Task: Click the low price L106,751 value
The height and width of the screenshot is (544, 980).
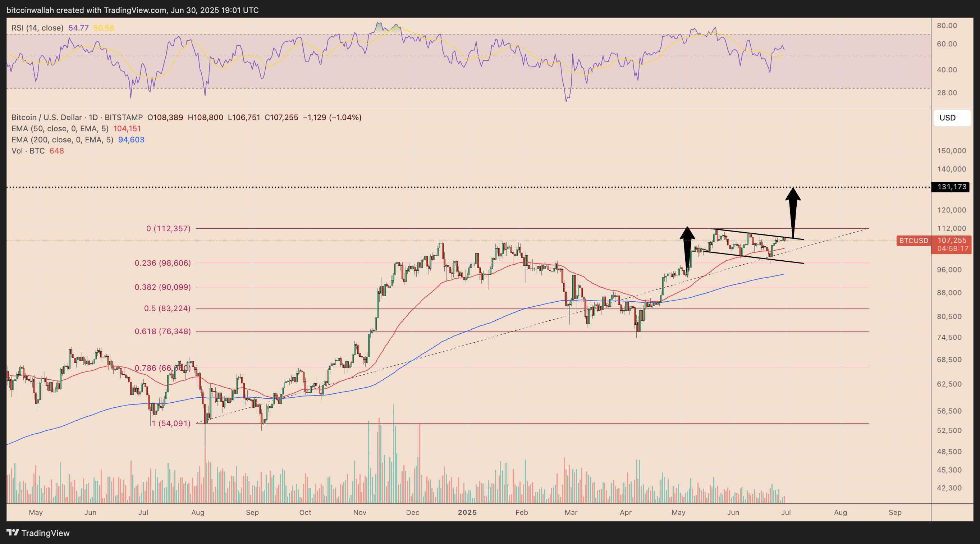Action: pyautogui.click(x=244, y=118)
